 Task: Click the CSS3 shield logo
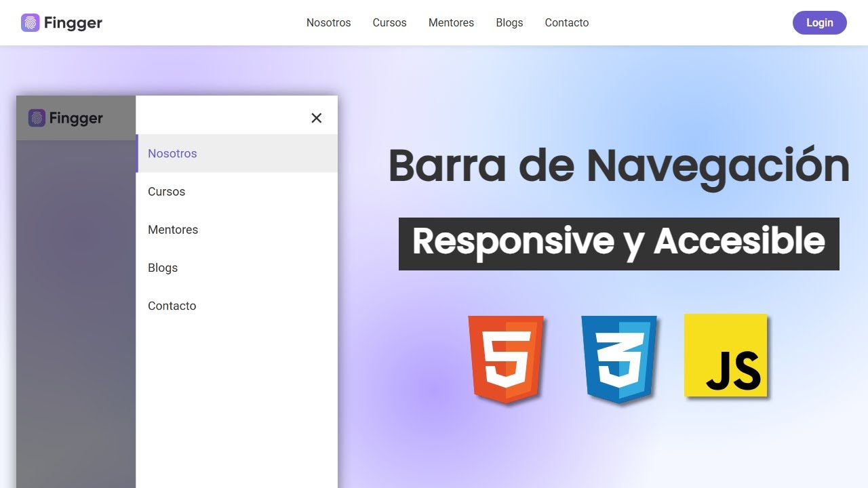coord(619,359)
